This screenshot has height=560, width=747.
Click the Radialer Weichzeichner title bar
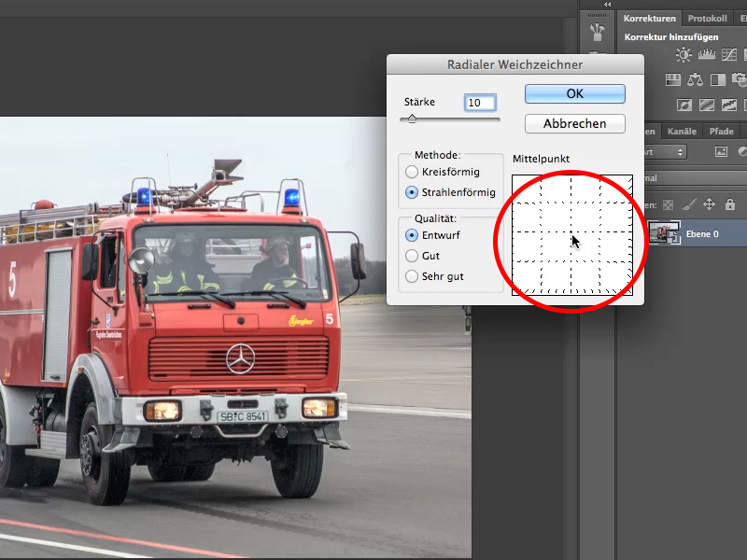515,64
